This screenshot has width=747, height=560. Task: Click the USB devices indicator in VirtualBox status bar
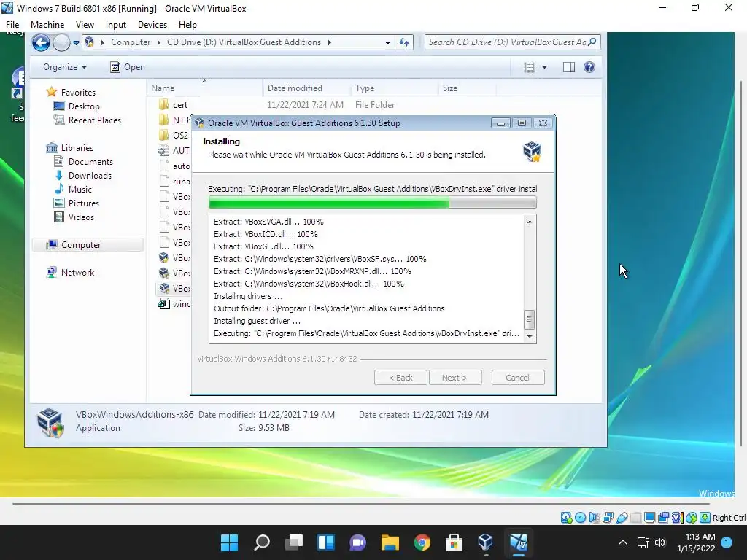(622, 517)
